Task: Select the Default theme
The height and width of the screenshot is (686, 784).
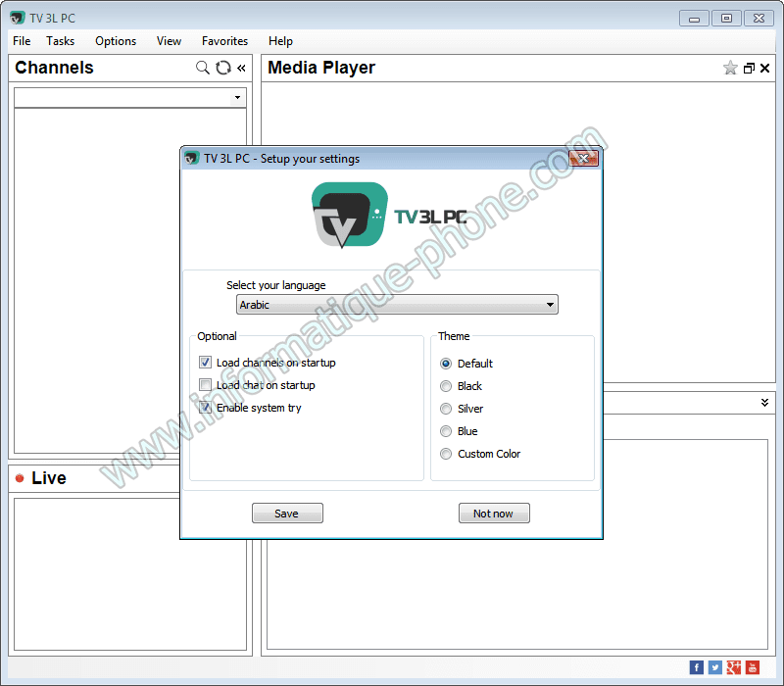Action: pos(446,364)
